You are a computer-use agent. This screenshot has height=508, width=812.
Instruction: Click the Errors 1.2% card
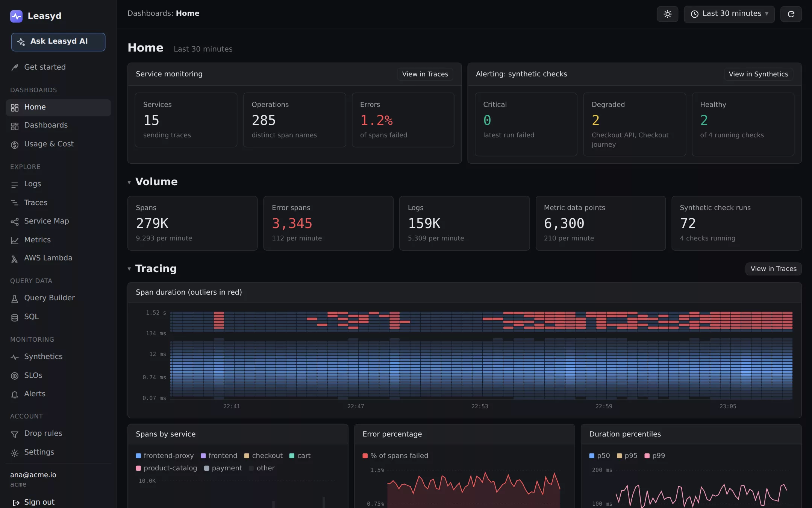[x=403, y=120]
